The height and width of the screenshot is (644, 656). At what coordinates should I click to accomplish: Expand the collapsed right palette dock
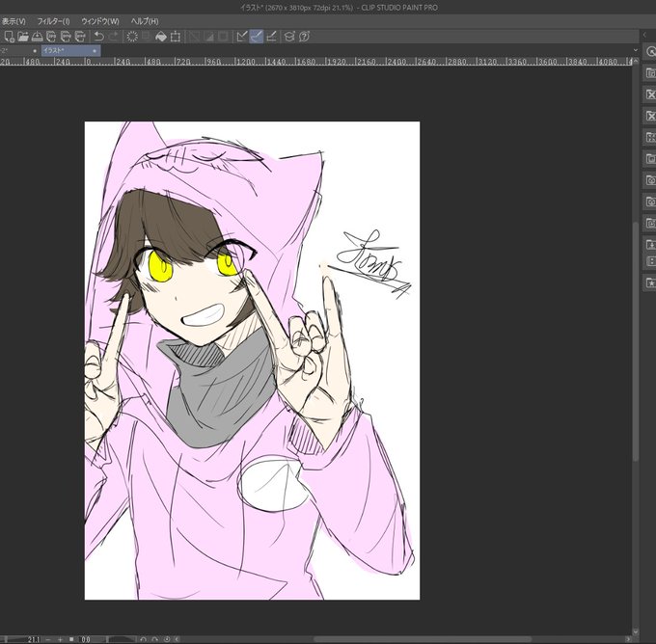coord(644,35)
